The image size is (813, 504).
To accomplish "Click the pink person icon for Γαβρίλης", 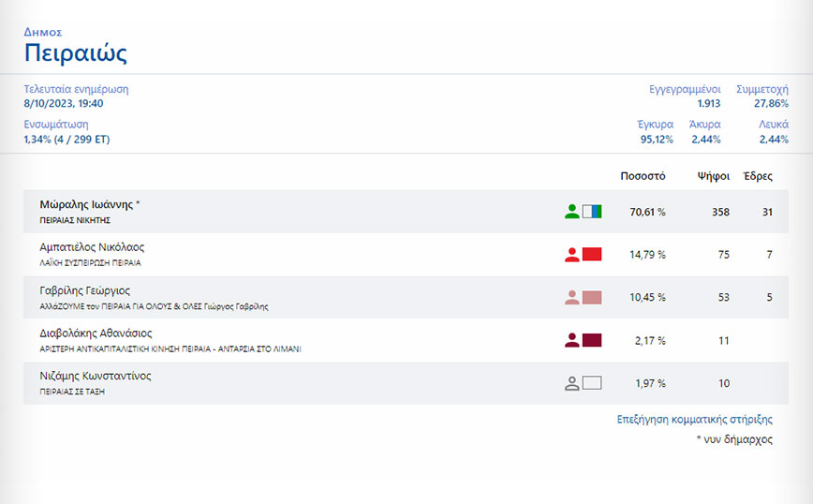I will (x=572, y=298).
